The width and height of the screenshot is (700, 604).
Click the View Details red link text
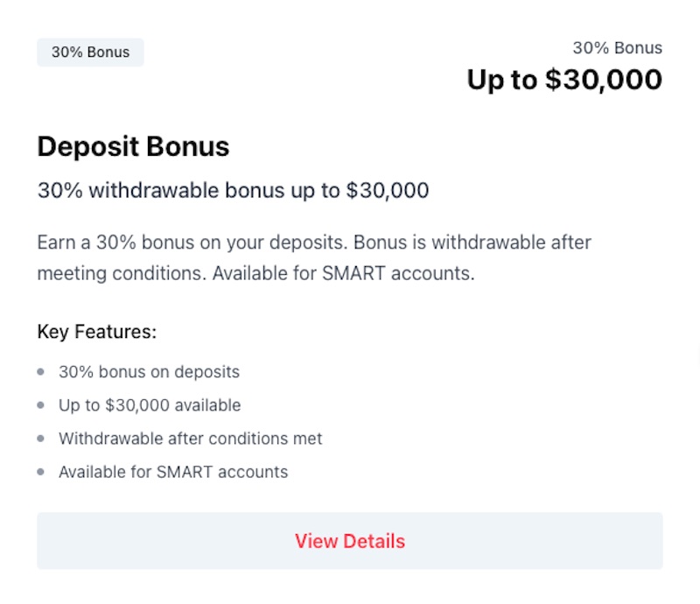tap(349, 541)
